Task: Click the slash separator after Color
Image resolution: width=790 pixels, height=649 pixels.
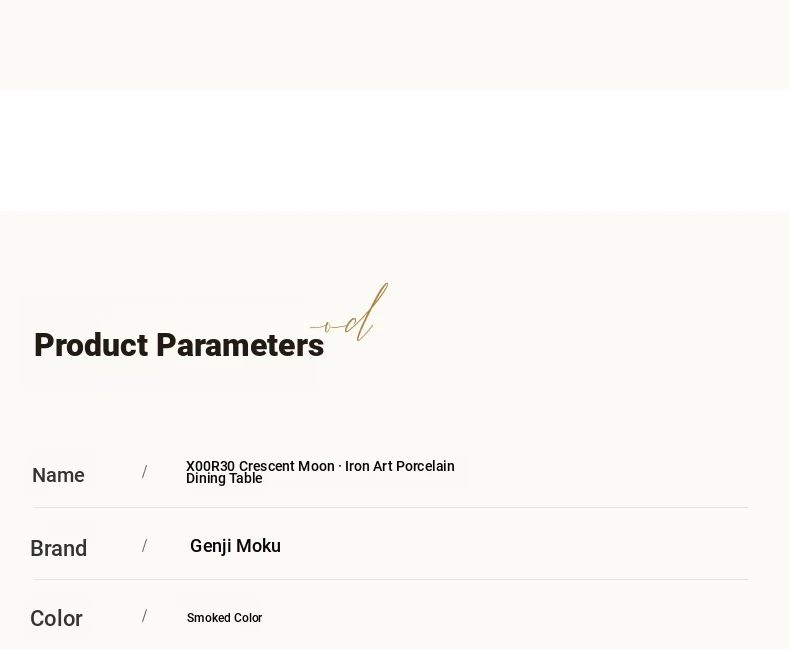Action: click(145, 616)
